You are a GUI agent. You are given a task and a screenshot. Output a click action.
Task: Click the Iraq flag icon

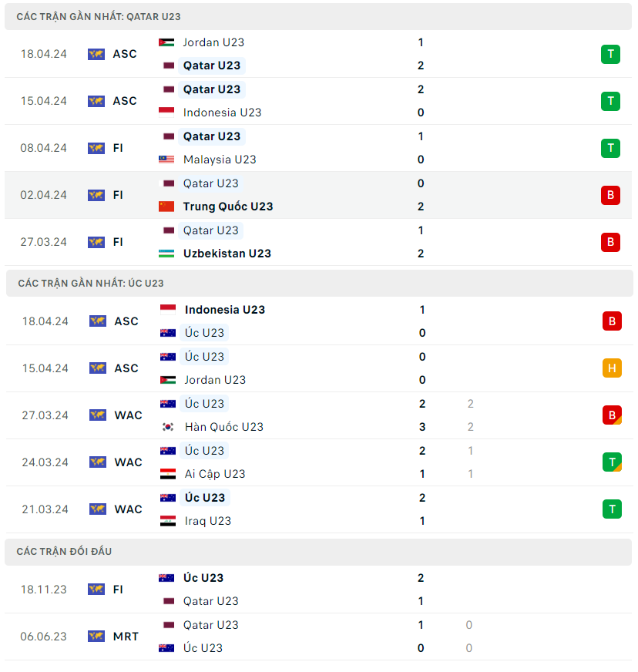coord(168,521)
